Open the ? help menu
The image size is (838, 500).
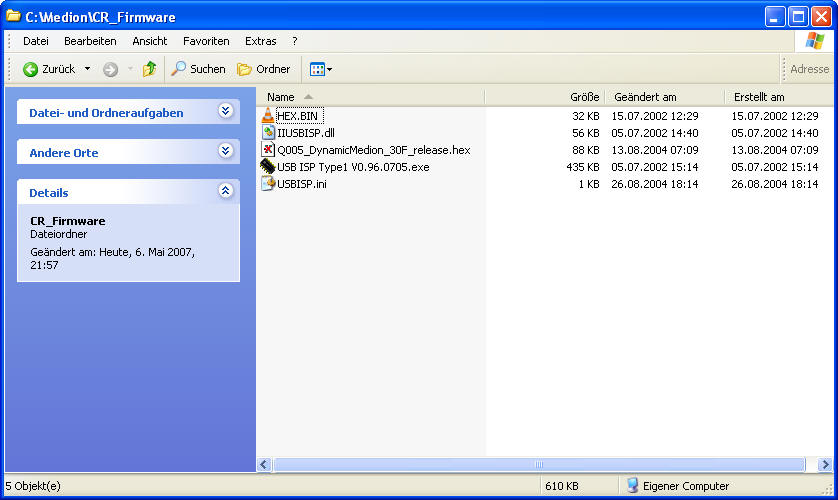click(x=294, y=41)
